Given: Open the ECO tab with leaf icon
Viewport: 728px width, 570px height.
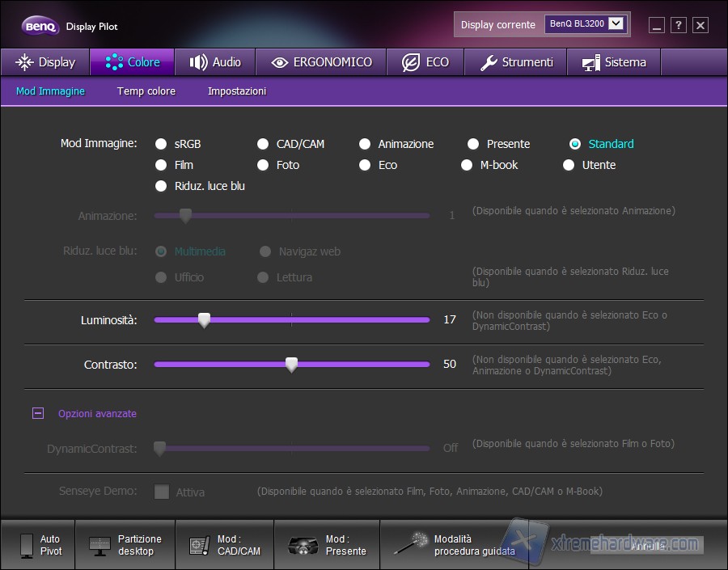Looking at the screenshot, I should [425, 62].
